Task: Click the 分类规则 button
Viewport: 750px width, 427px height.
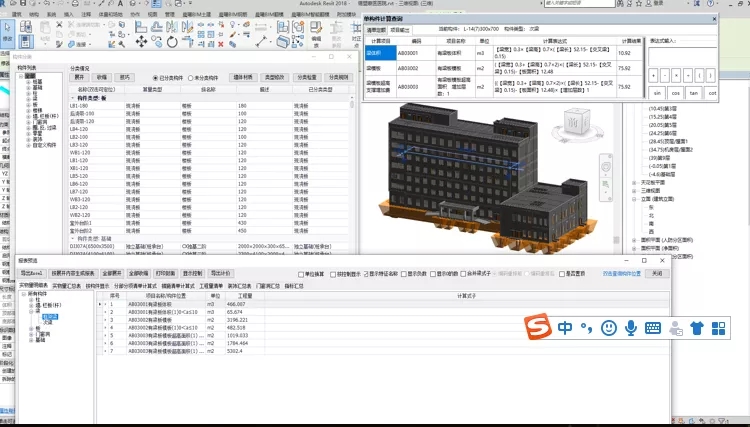Action: coord(339,77)
